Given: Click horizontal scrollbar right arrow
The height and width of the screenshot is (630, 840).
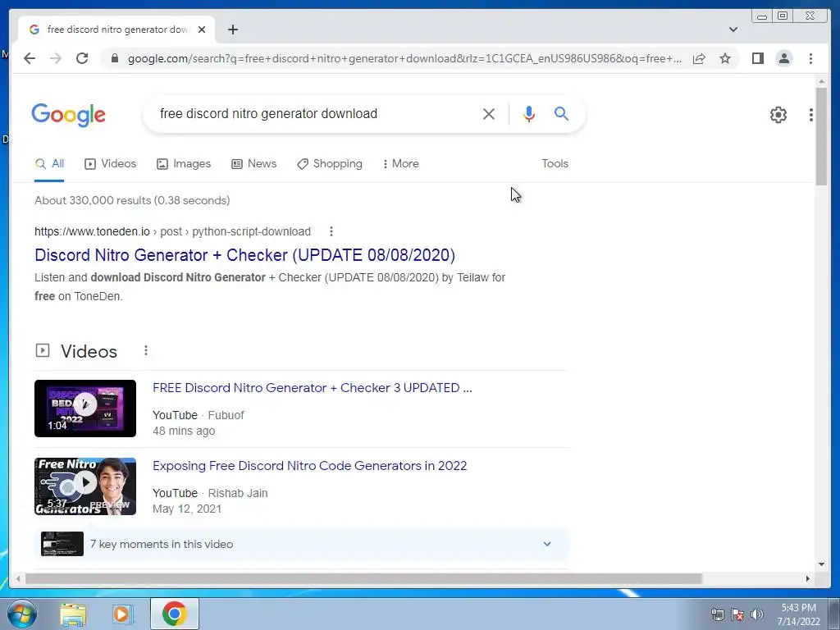Looking at the screenshot, I should (x=808, y=578).
